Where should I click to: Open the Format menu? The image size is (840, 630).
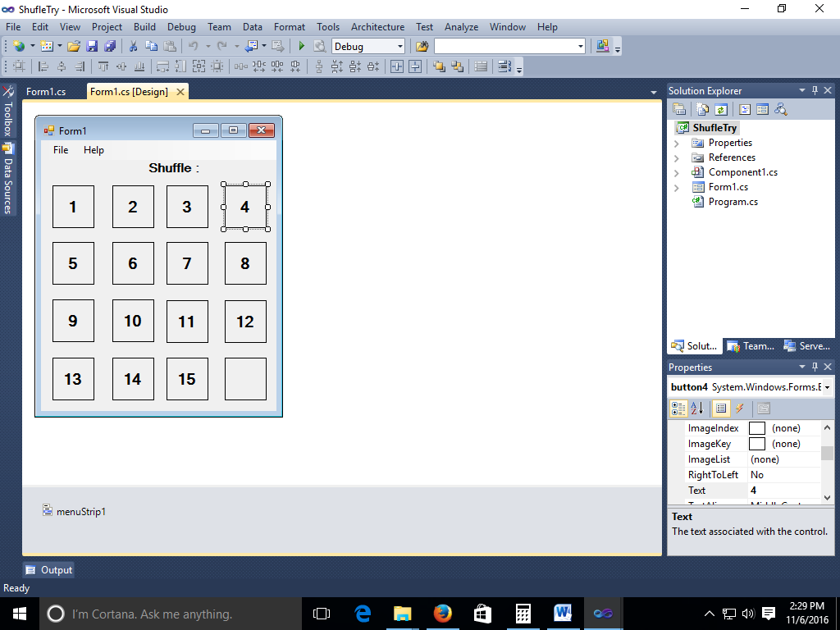point(290,27)
